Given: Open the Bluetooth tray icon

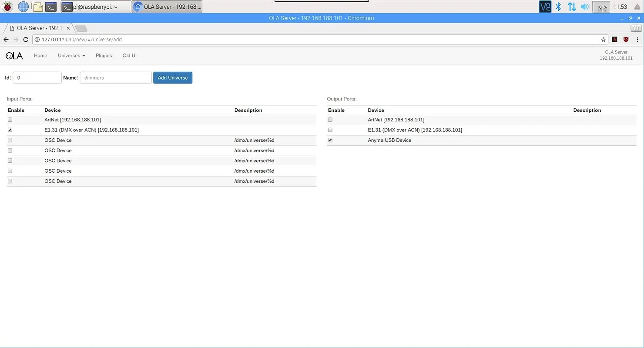Looking at the screenshot, I should pos(558,7).
